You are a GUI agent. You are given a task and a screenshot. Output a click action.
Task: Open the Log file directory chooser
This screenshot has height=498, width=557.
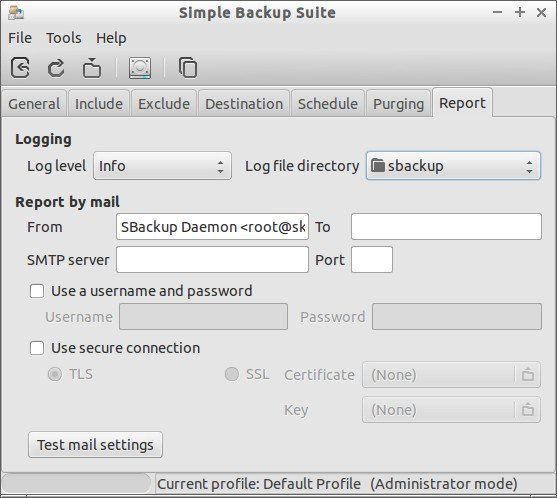(x=453, y=166)
